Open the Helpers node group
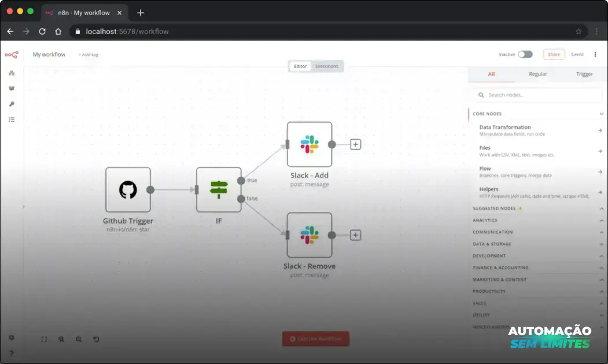This screenshot has width=608, height=364. pyautogui.click(x=537, y=192)
